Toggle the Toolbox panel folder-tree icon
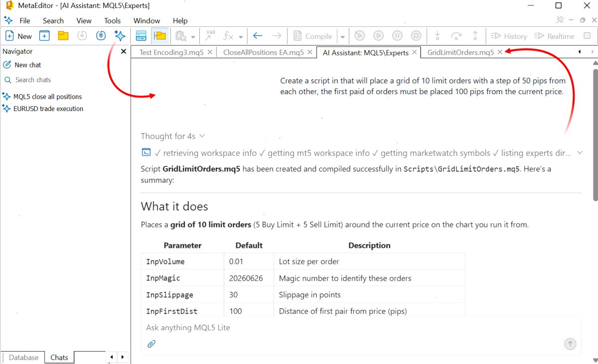The width and height of the screenshot is (598, 364). click(160, 36)
